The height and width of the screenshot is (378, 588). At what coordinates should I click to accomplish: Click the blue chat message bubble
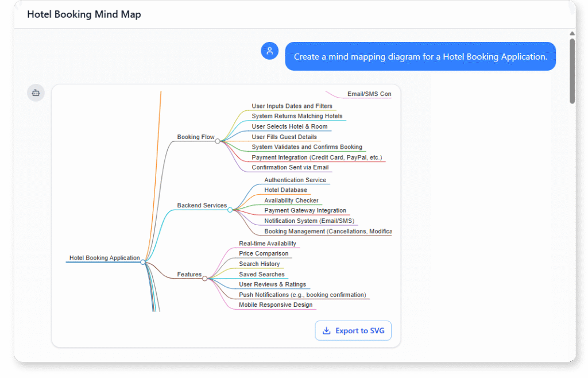[420, 56]
